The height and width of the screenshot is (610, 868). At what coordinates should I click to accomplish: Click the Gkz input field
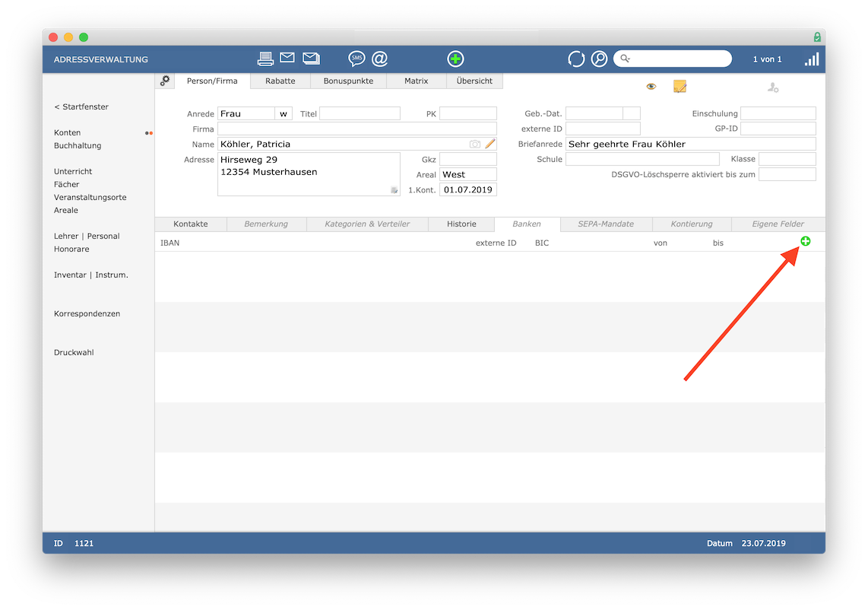467,160
